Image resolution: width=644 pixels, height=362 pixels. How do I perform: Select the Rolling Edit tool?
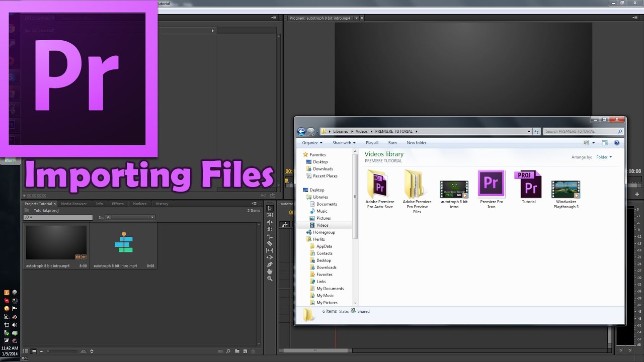tap(270, 229)
